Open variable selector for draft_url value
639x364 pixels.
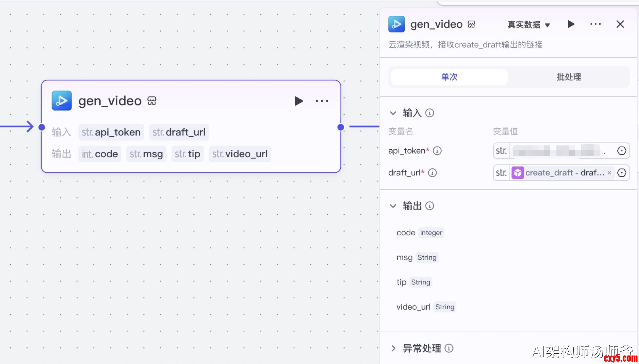pos(622,173)
